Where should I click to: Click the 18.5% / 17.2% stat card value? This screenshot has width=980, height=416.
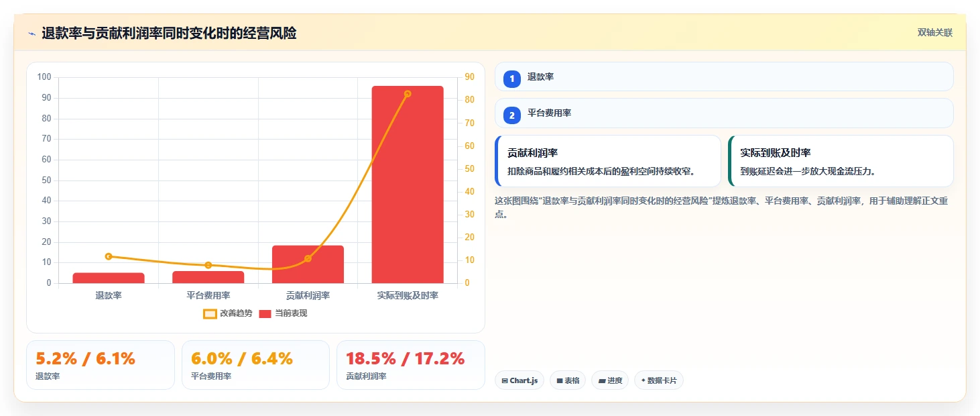tap(406, 359)
